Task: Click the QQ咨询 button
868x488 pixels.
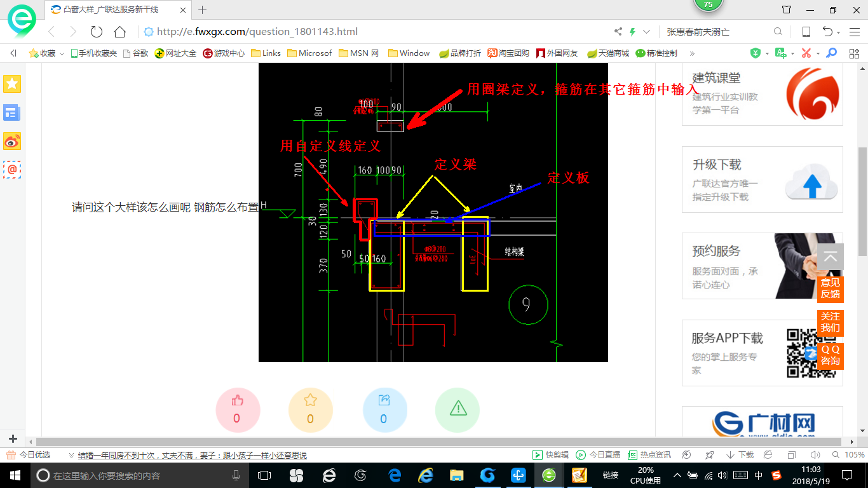Action: 831,356
